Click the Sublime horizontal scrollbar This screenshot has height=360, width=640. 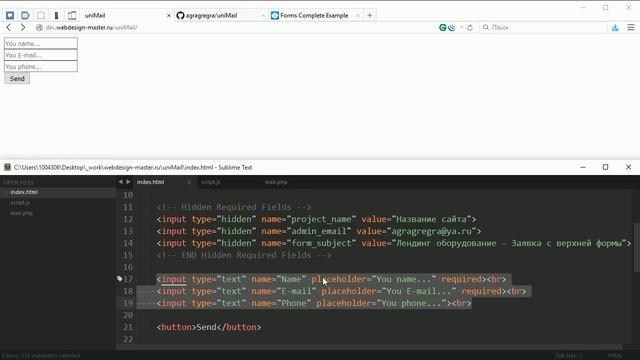tap(369, 347)
